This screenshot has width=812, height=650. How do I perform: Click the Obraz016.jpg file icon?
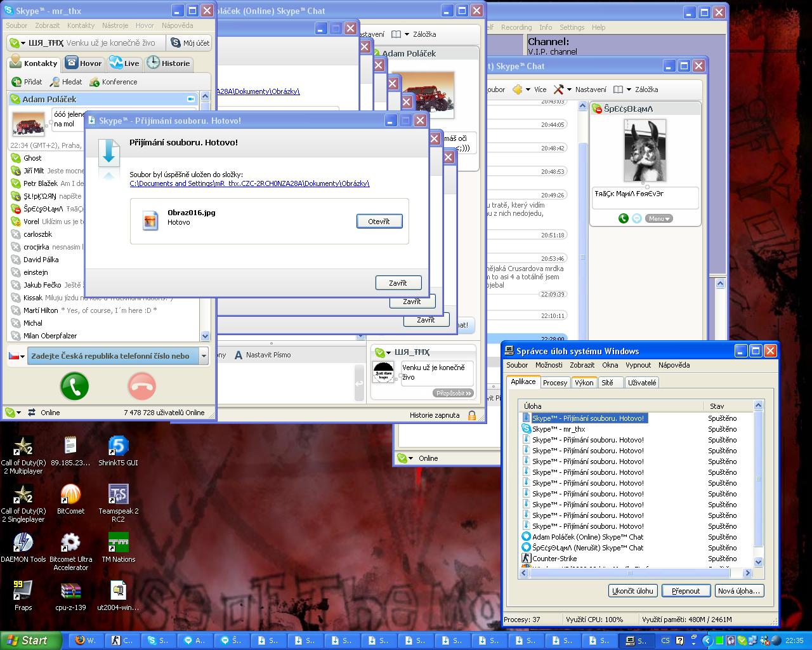tap(150, 221)
